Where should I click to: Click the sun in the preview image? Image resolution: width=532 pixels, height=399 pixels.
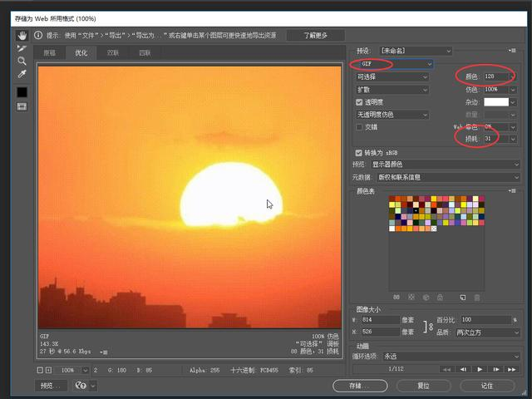coord(231,195)
